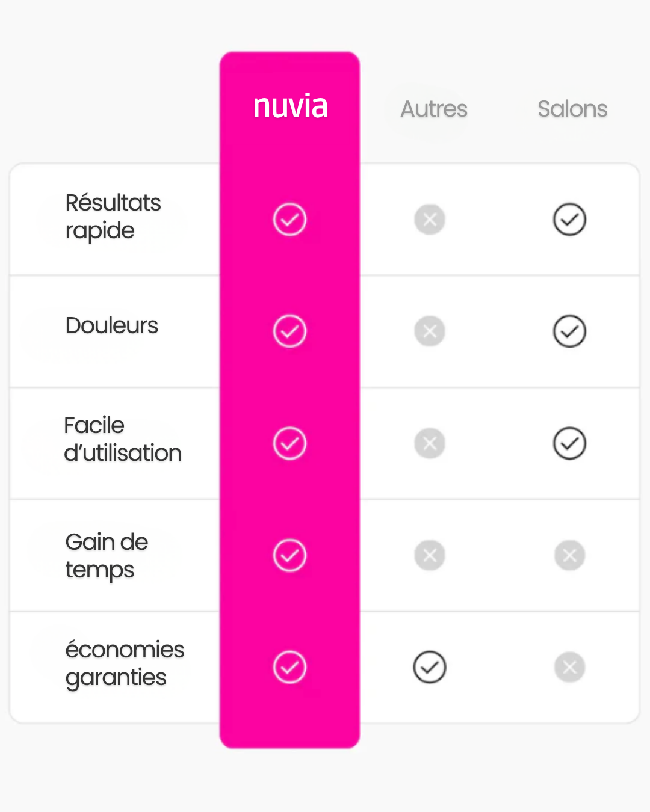Click the nuvia checkmark for Résultats rapide
This screenshot has height=812, width=650.
289,220
